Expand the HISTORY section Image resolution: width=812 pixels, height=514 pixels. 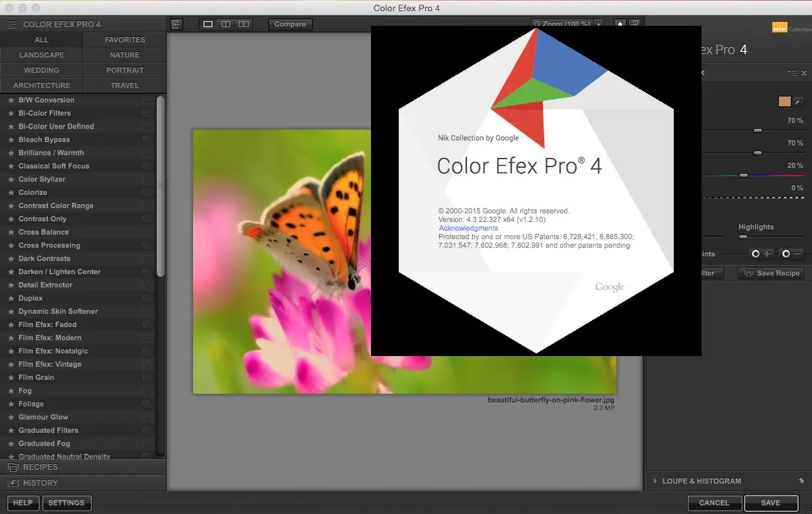[x=83, y=483]
